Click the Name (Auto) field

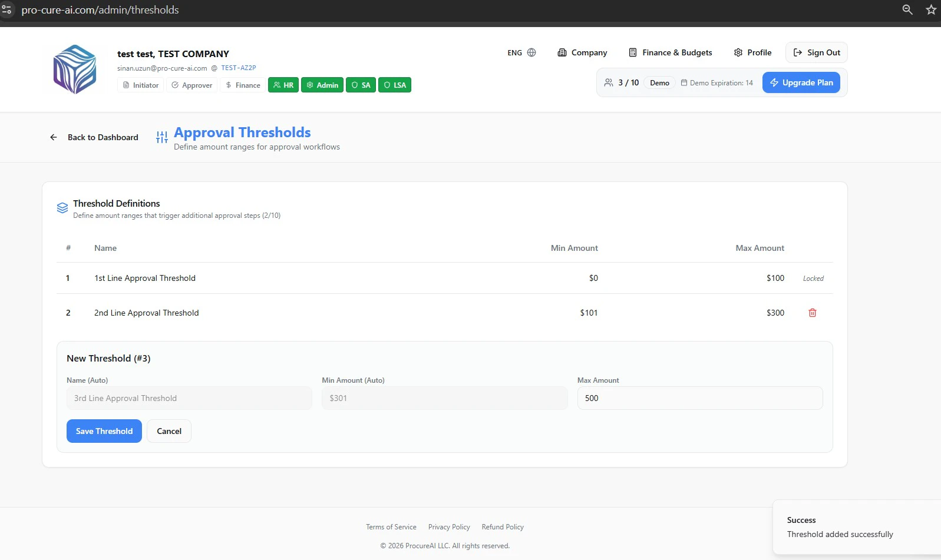point(189,398)
